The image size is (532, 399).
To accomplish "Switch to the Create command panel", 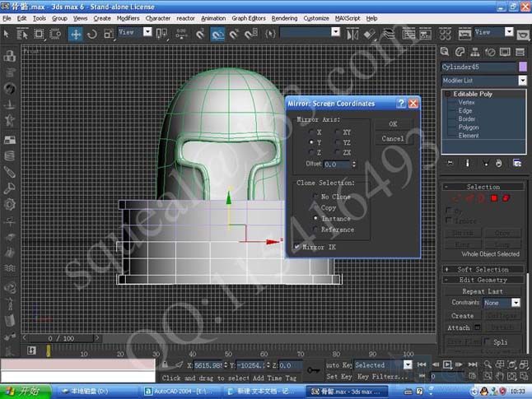I will click(445, 52).
